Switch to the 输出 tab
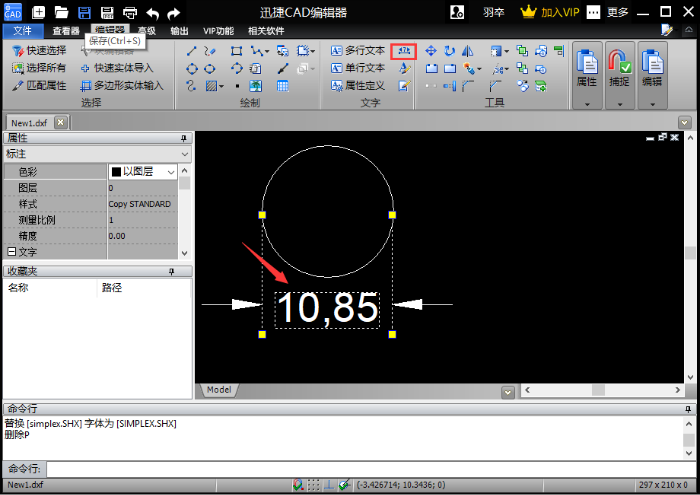 coord(179,31)
